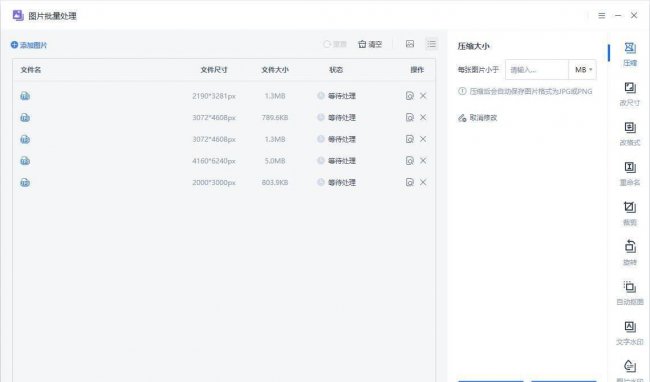Screen dimensions: 650x382
Task: Click the 5.0MB file size cell
Action: coord(275,161)
